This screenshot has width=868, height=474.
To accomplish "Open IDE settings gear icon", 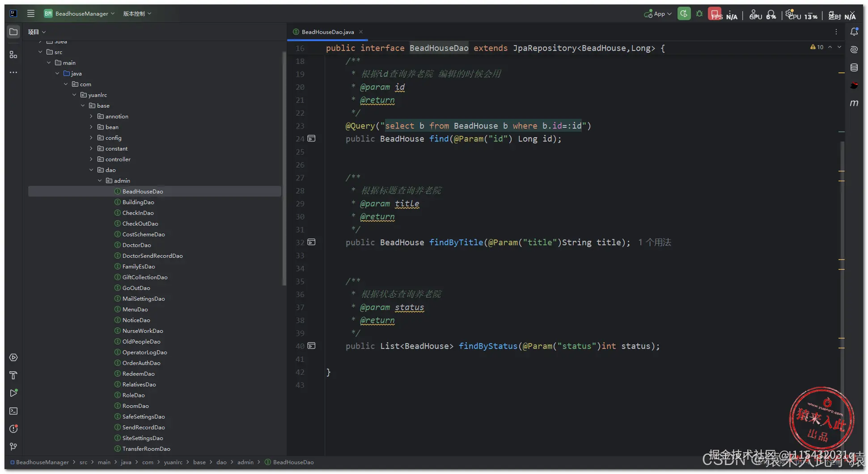I will (x=789, y=13).
